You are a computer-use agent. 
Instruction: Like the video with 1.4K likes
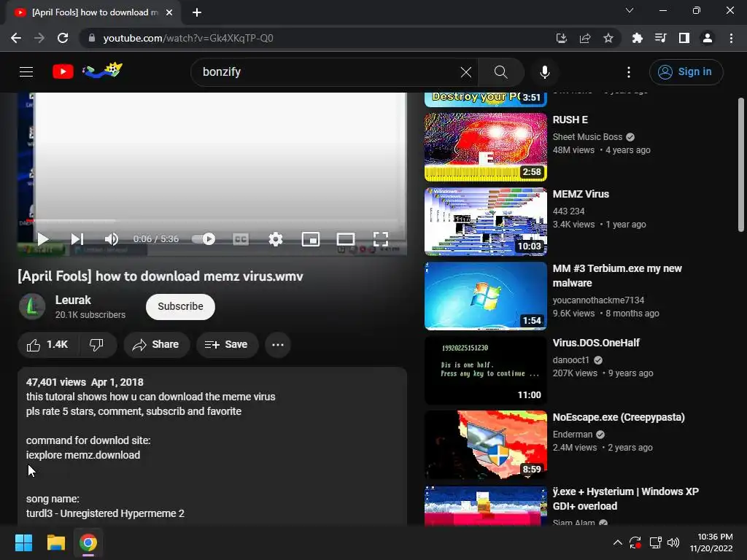[x=47, y=345]
